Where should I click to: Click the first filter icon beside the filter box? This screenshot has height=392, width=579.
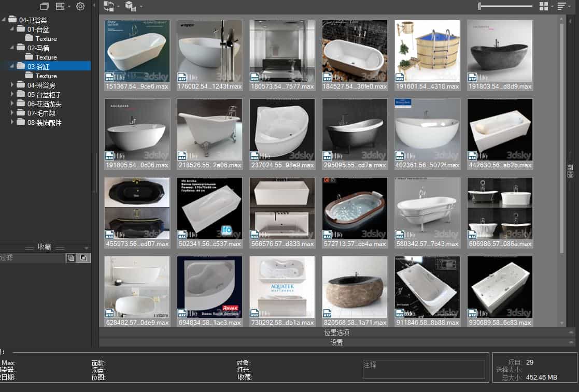71,257
